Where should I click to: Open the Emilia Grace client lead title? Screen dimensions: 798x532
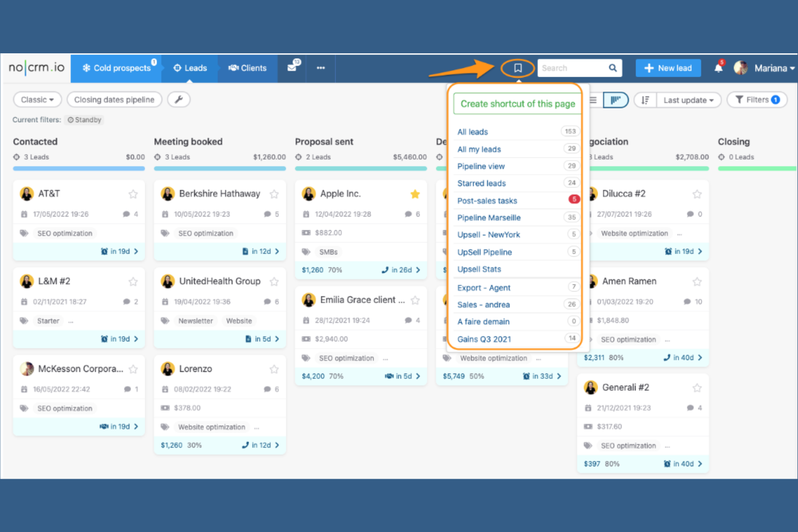(362, 300)
